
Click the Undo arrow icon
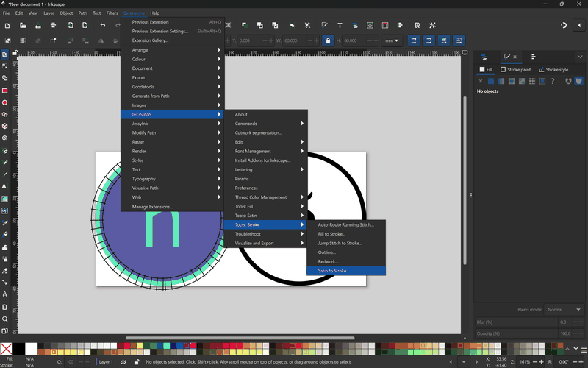click(x=103, y=25)
